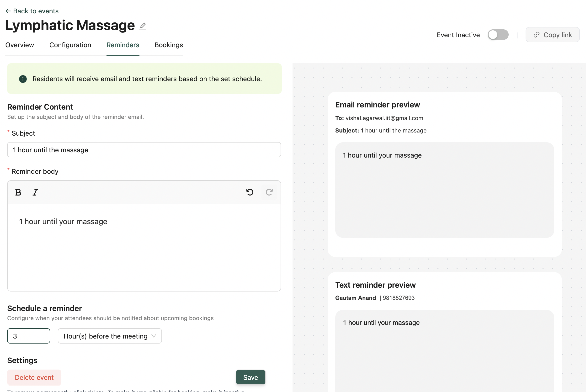Viewport: 586px width, 392px height.
Task: Click the chain icon on Copy link
Action: coord(537,35)
